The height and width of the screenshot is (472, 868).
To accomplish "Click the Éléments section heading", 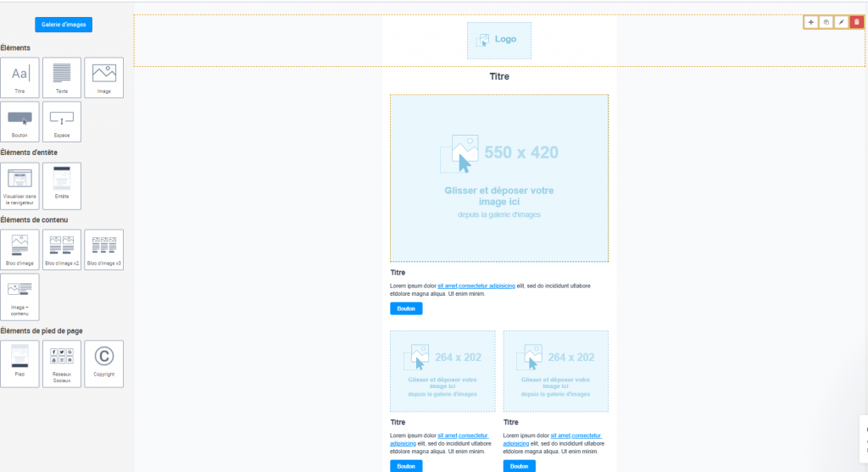I will pyautogui.click(x=15, y=48).
